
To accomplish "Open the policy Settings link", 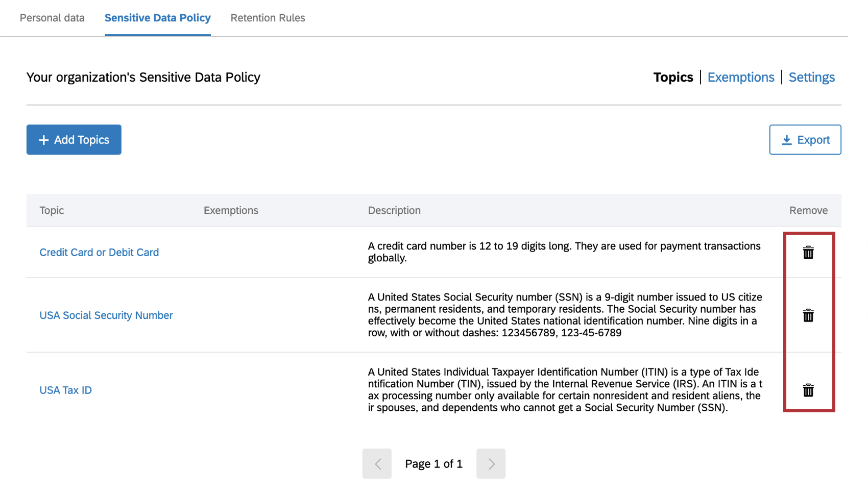I will pyautogui.click(x=811, y=78).
